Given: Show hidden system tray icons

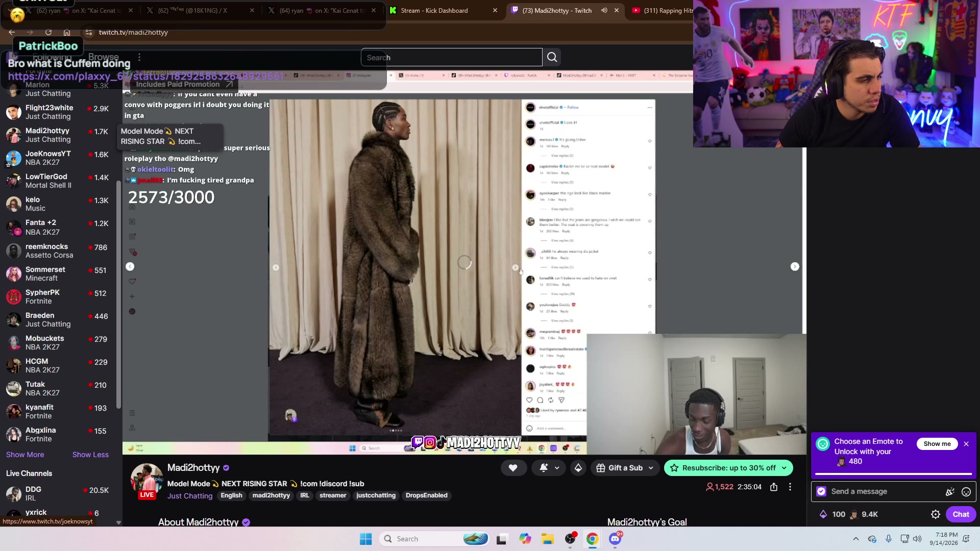Looking at the screenshot, I should point(856,539).
